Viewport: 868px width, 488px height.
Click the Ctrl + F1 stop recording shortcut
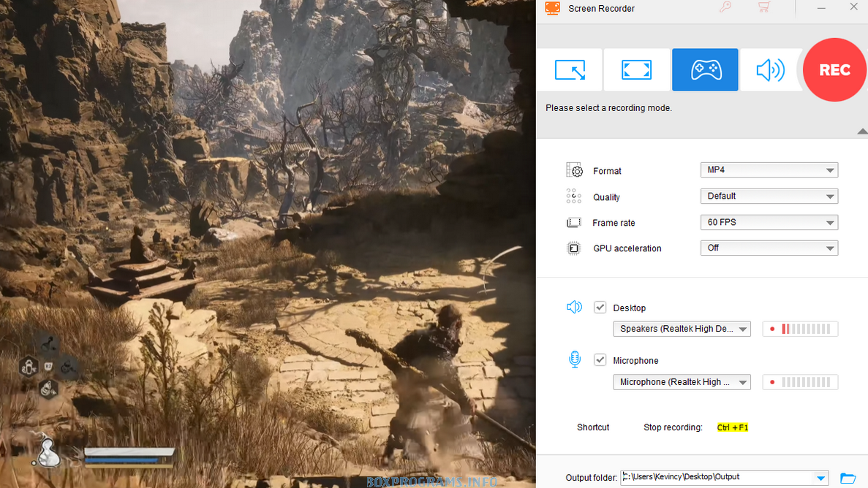coord(733,427)
